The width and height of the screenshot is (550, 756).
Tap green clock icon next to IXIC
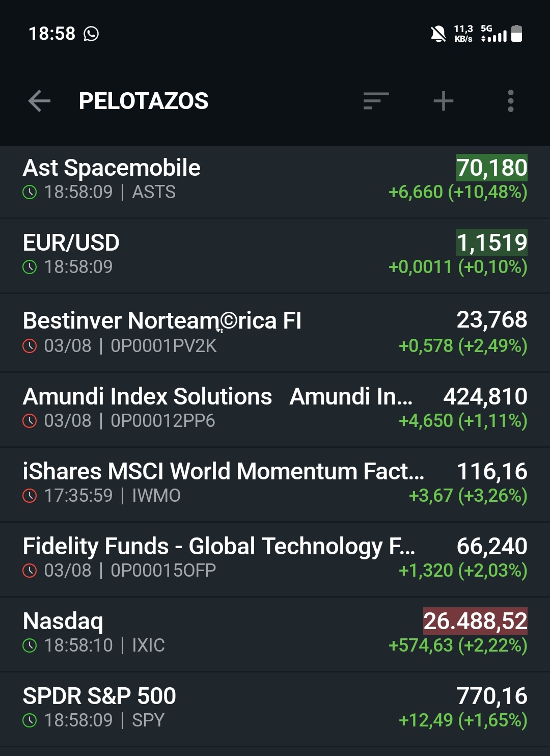click(x=30, y=645)
